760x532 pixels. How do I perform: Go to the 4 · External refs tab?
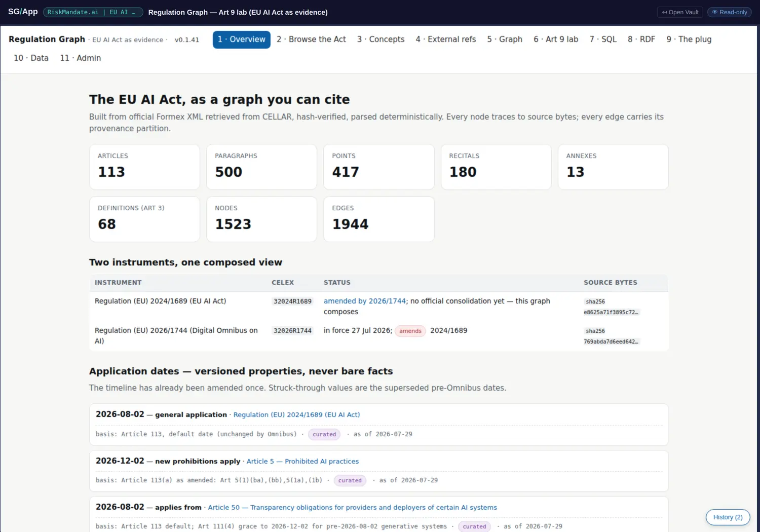click(446, 40)
